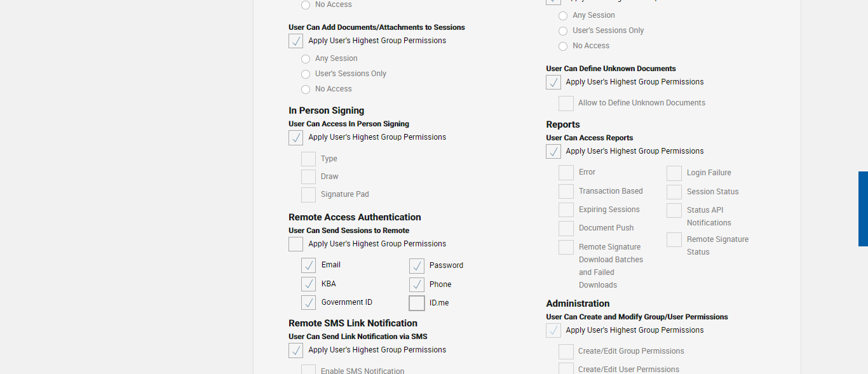Check Allow to Define Unknown Documents
The height and width of the screenshot is (374, 868).
[x=566, y=104]
